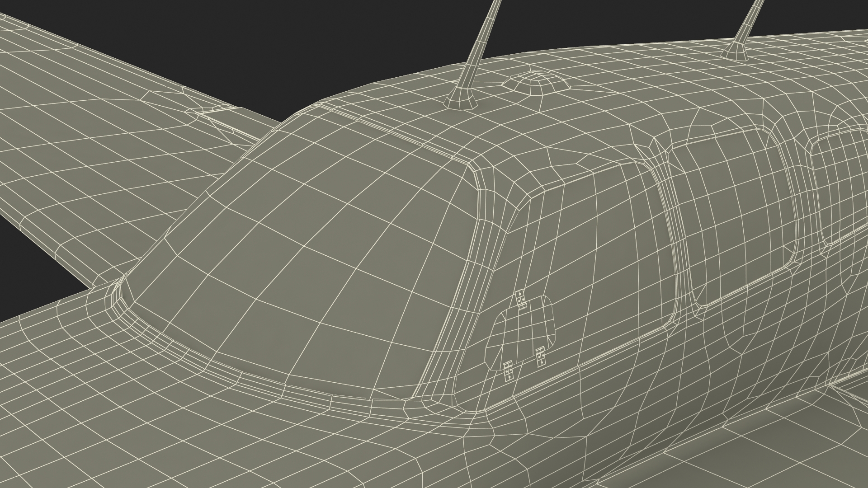868x488 pixels.
Task: Select the top hinge of vent window
Action: (x=521, y=300)
